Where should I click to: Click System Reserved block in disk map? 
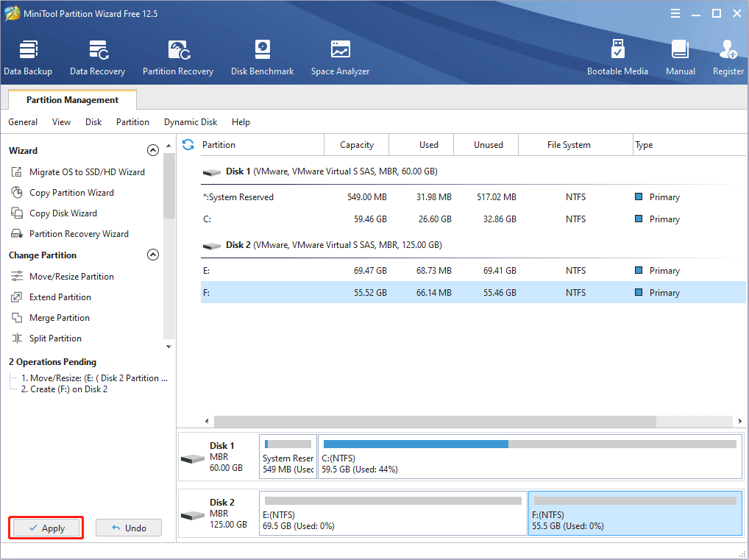point(288,456)
